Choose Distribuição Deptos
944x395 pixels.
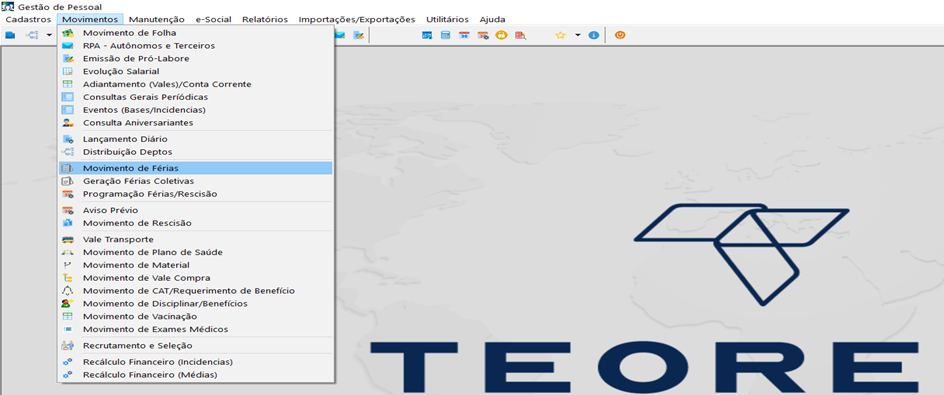tap(195, 152)
